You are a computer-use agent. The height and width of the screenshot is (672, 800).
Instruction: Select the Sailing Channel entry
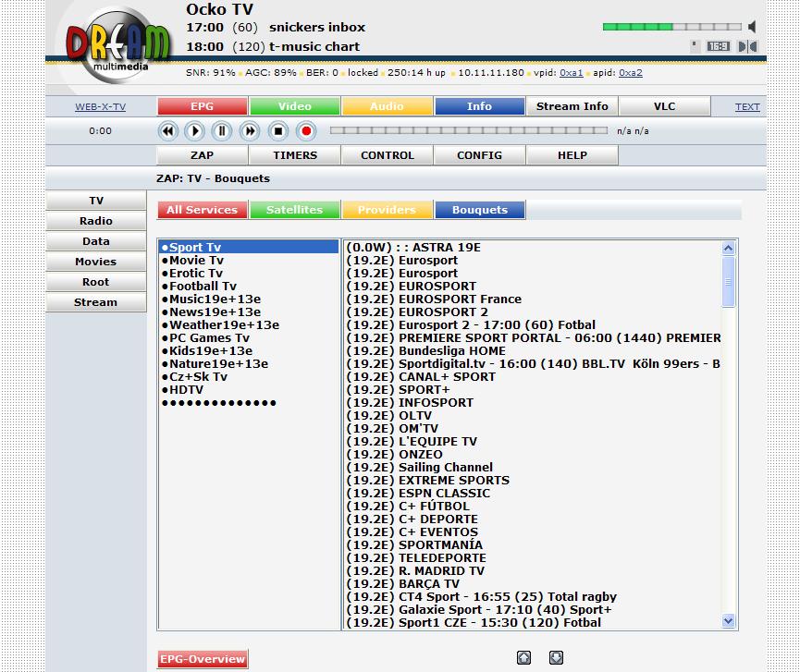533,467
